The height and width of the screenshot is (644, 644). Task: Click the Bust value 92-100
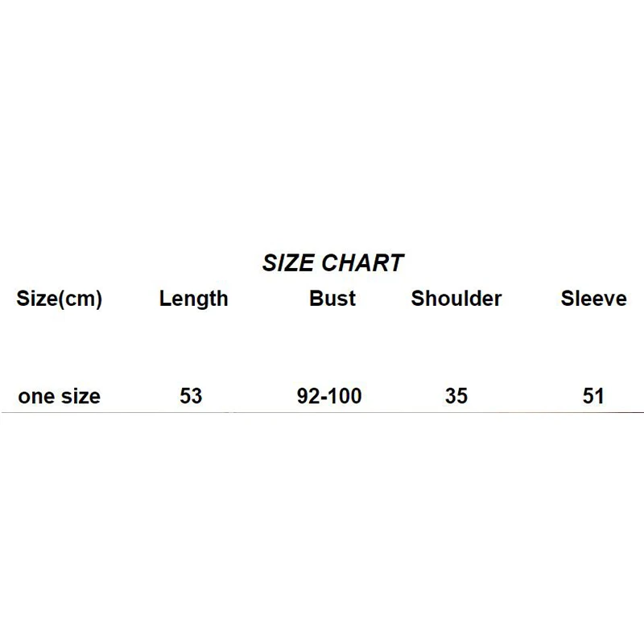pyautogui.click(x=329, y=396)
